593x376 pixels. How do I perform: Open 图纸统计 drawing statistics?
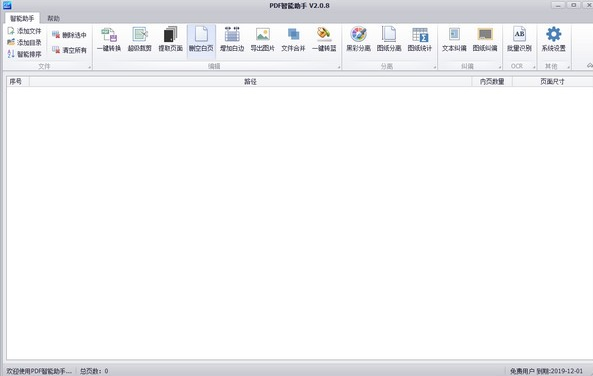point(420,40)
